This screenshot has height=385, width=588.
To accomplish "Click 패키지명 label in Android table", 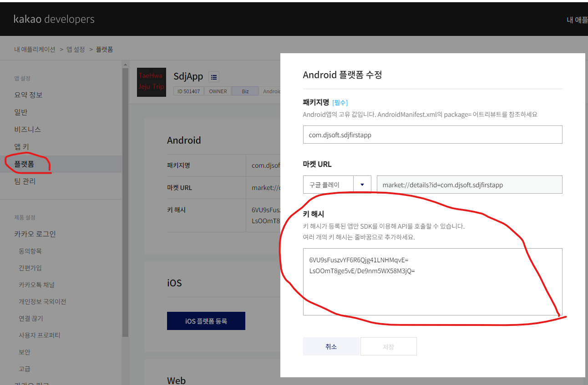I will point(178,165).
